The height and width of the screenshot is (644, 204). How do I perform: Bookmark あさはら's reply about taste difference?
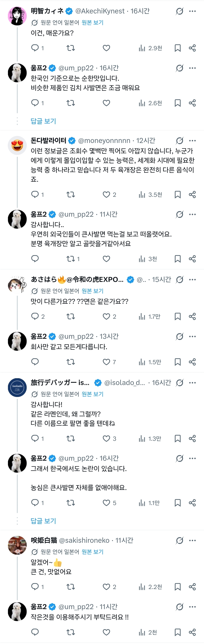point(178,316)
